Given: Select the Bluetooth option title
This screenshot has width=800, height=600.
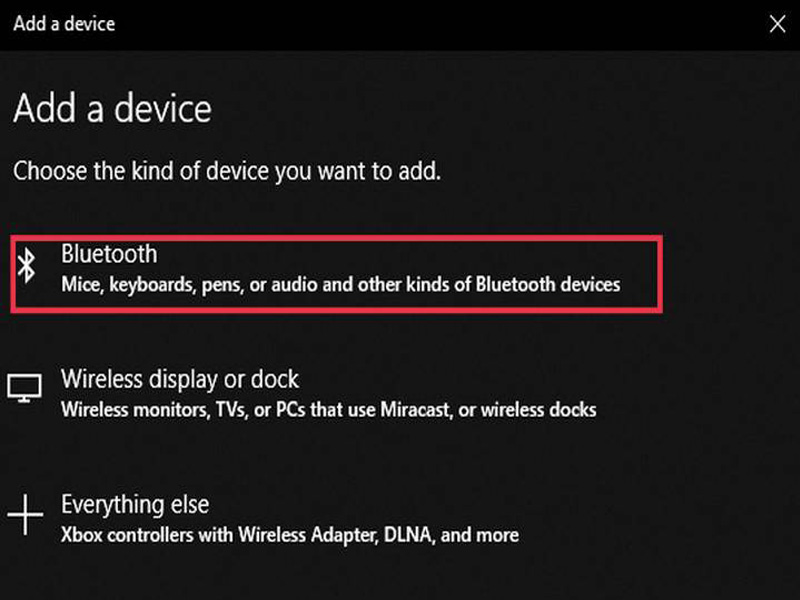Looking at the screenshot, I should [109, 254].
